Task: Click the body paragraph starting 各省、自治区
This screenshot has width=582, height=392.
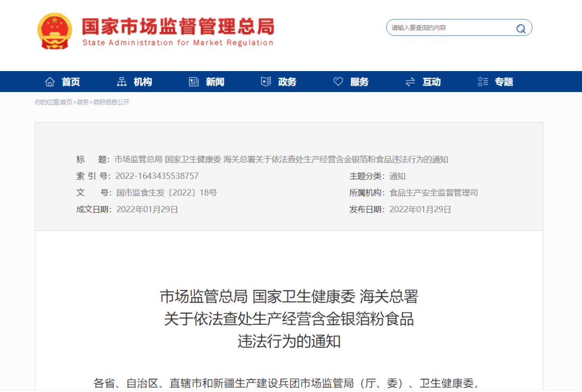Action: 285,383
